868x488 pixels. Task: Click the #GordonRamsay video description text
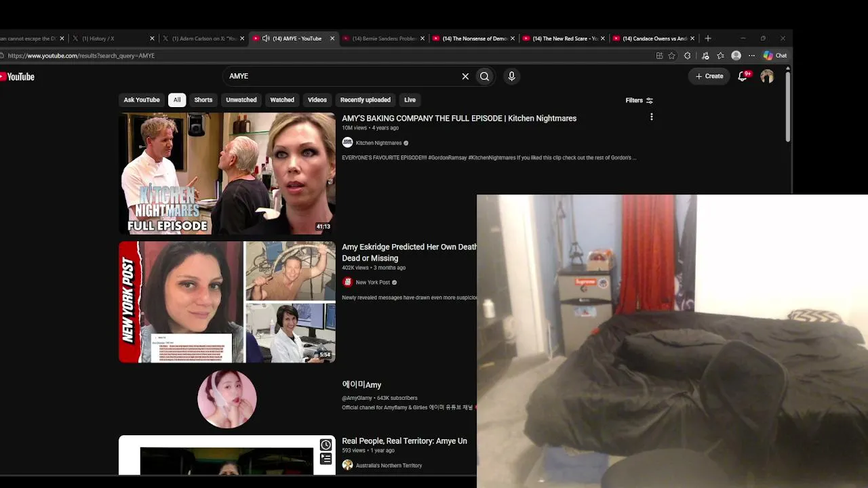[x=489, y=158]
